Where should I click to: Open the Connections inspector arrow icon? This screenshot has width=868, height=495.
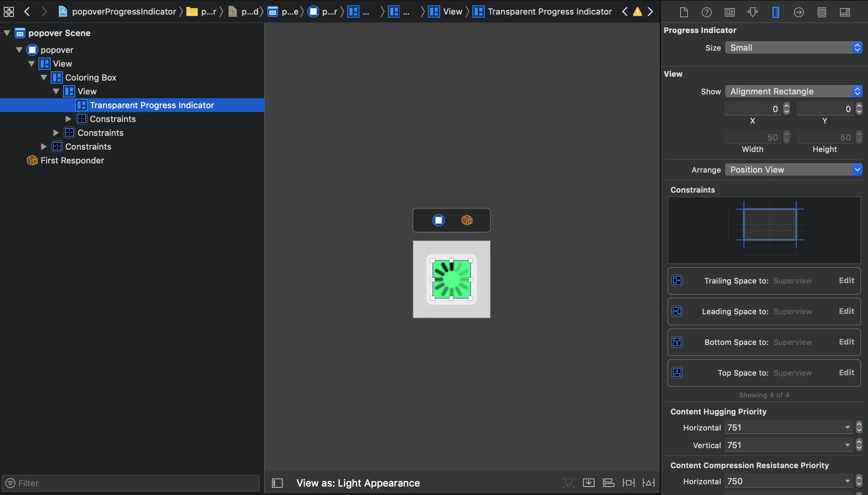pos(799,12)
